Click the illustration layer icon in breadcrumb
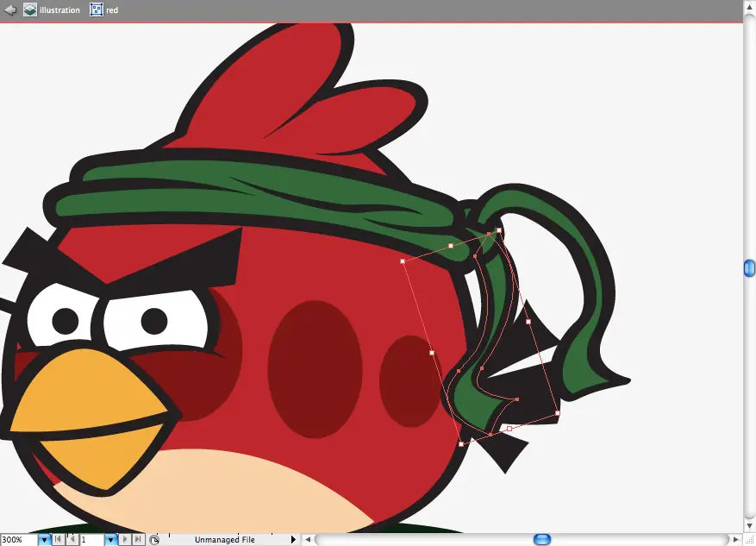The image size is (756, 546). (x=30, y=9)
